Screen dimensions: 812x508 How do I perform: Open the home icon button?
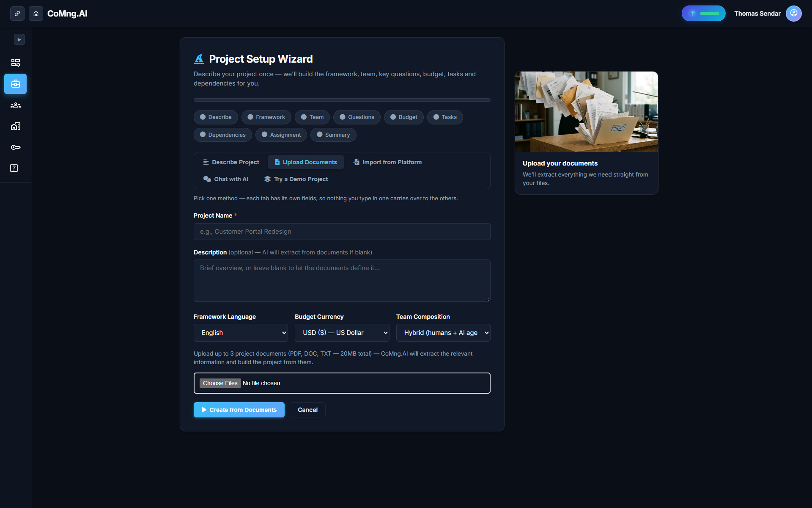click(36, 14)
